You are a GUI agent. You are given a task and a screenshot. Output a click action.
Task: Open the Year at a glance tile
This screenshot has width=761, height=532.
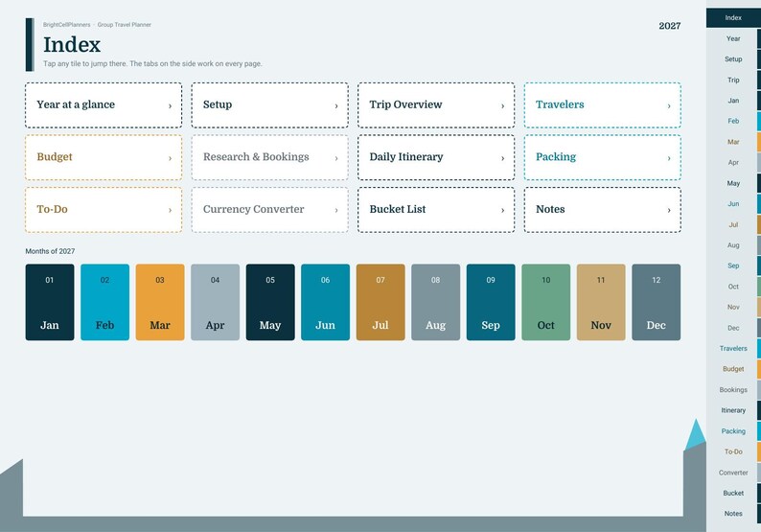[x=104, y=105]
